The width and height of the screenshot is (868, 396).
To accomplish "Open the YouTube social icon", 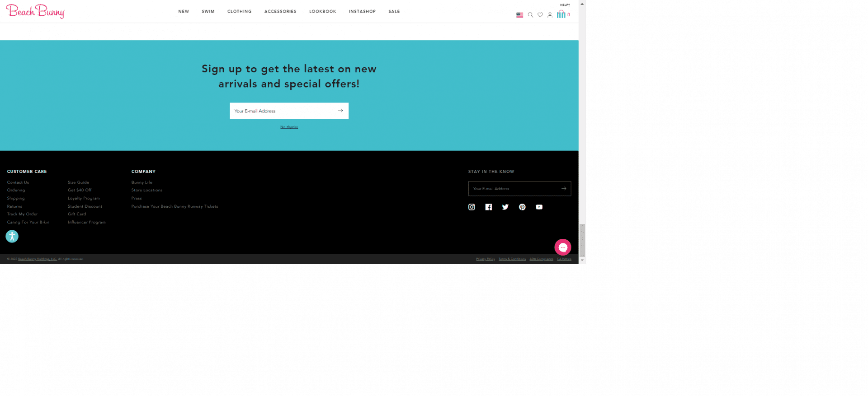I will pos(539,207).
